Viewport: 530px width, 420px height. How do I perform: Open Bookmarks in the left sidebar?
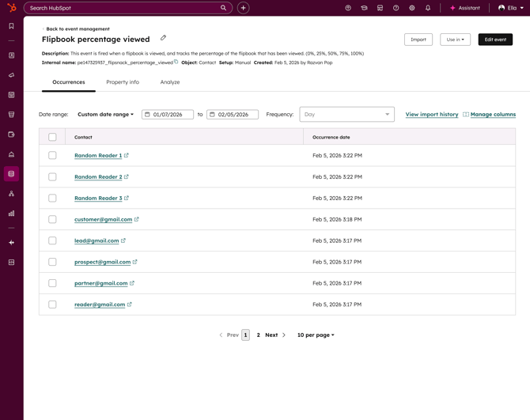coord(11,26)
